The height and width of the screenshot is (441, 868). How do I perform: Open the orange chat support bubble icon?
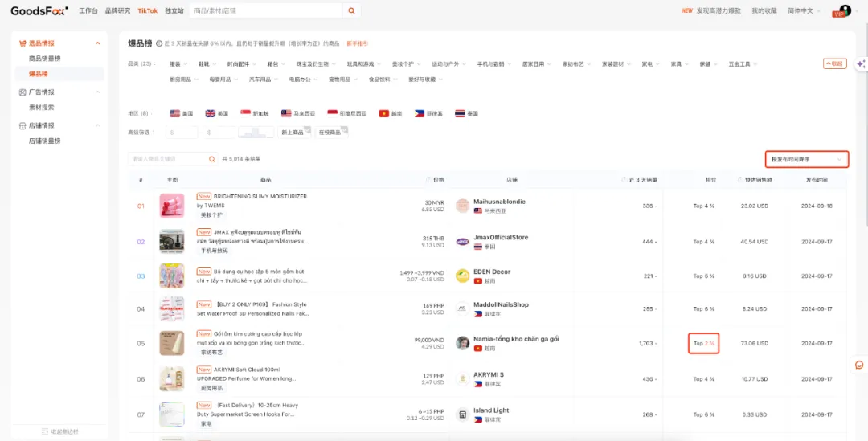[x=859, y=365]
